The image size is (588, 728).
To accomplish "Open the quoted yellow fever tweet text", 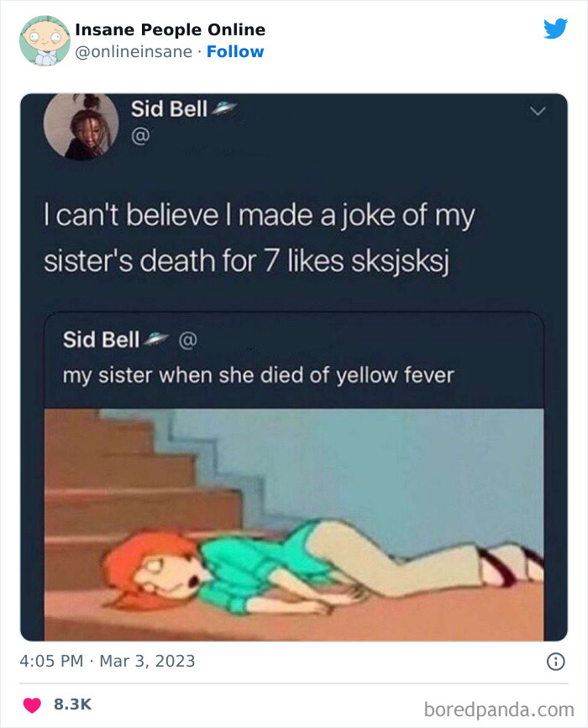I will click(x=258, y=375).
